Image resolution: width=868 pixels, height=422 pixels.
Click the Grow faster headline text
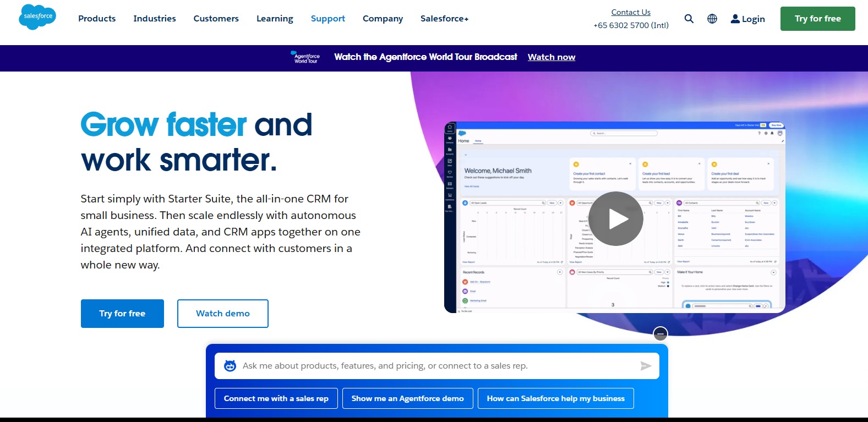[164, 124]
